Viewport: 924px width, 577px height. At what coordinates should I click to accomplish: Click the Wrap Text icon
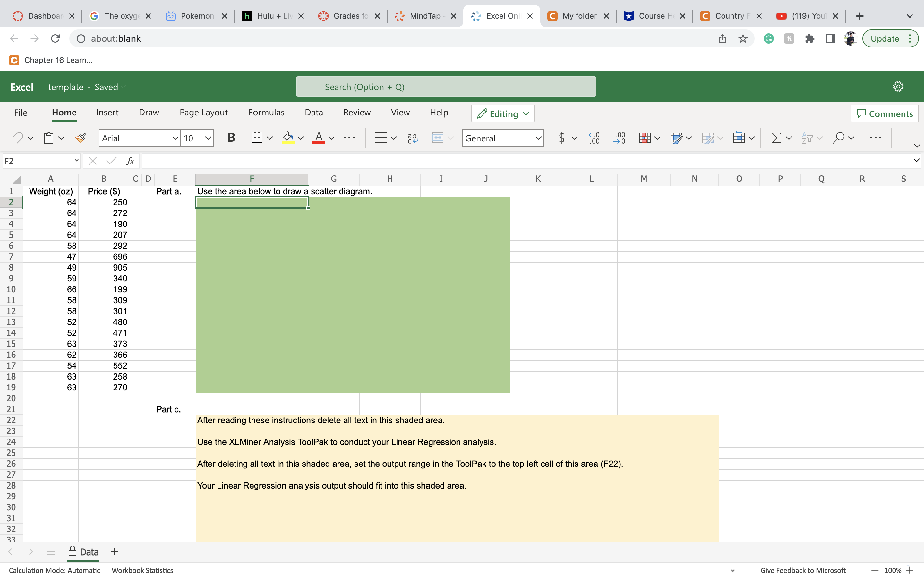coord(412,138)
